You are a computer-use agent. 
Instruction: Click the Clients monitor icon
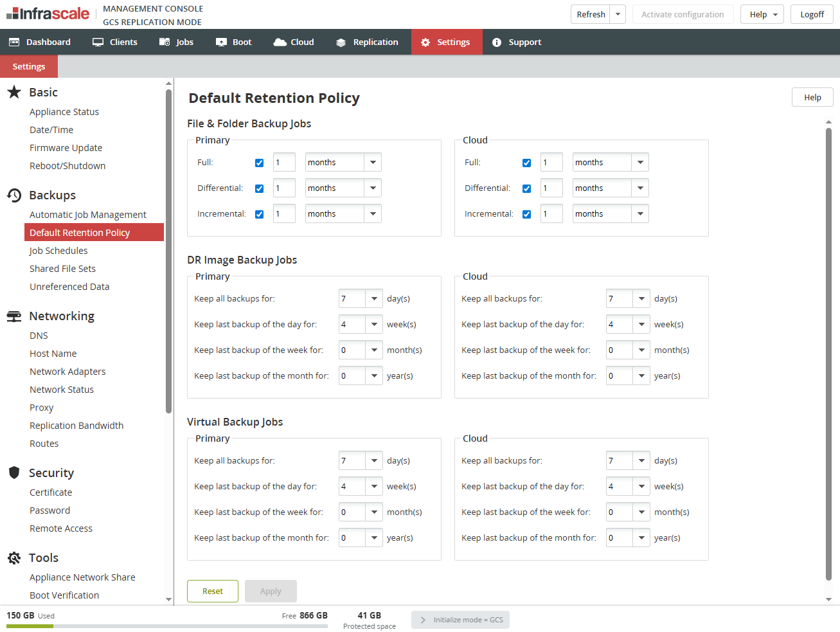click(98, 42)
